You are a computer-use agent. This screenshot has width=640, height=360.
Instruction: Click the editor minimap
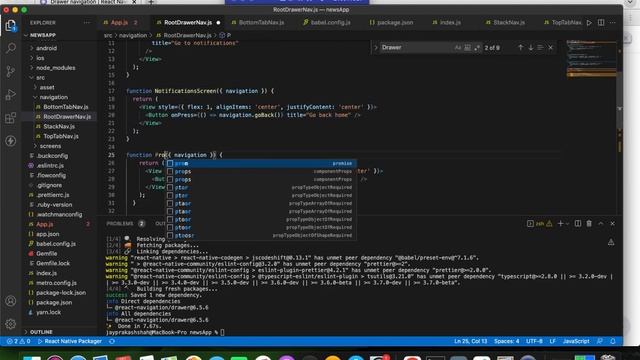[x=591, y=59]
